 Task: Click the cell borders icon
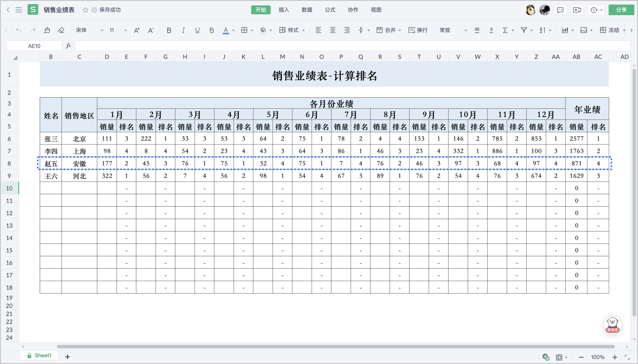pos(244,30)
